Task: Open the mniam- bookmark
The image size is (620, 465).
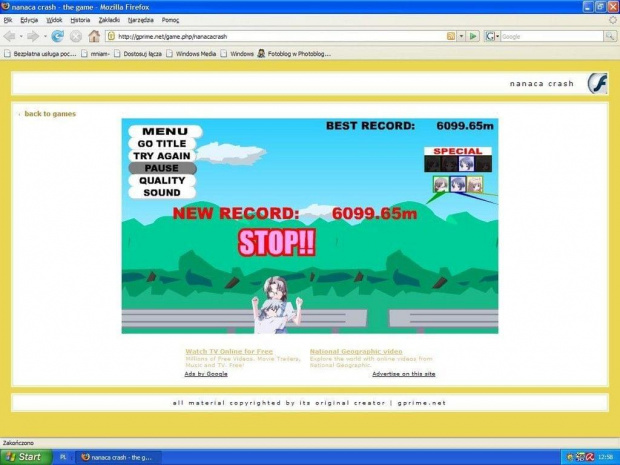Action: [95, 54]
